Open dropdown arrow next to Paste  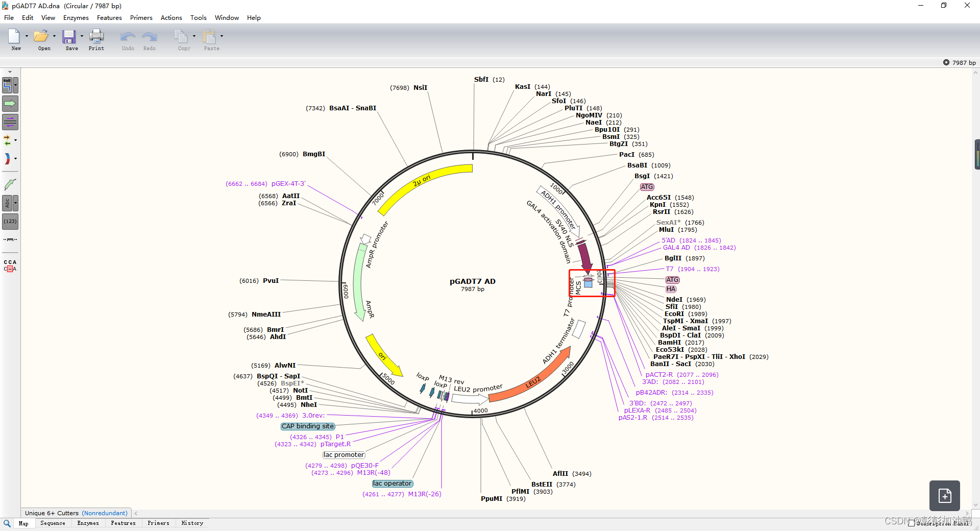point(222,36)
